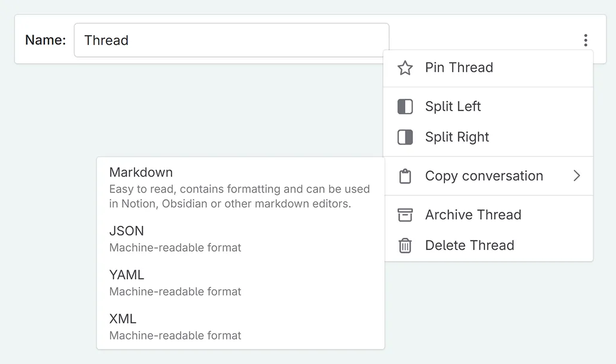Viewport: 616px width, 364px height.
Task: Choose the Split Right text entry
Action: 457,137
